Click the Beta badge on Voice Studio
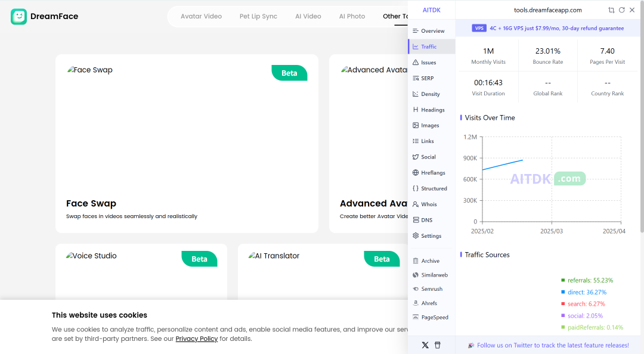This screenshot has height=354, width=644. 199,259
